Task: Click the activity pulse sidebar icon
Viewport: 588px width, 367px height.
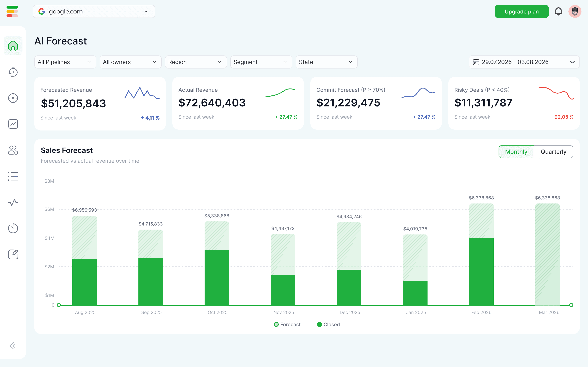Action: pos(13,202)
